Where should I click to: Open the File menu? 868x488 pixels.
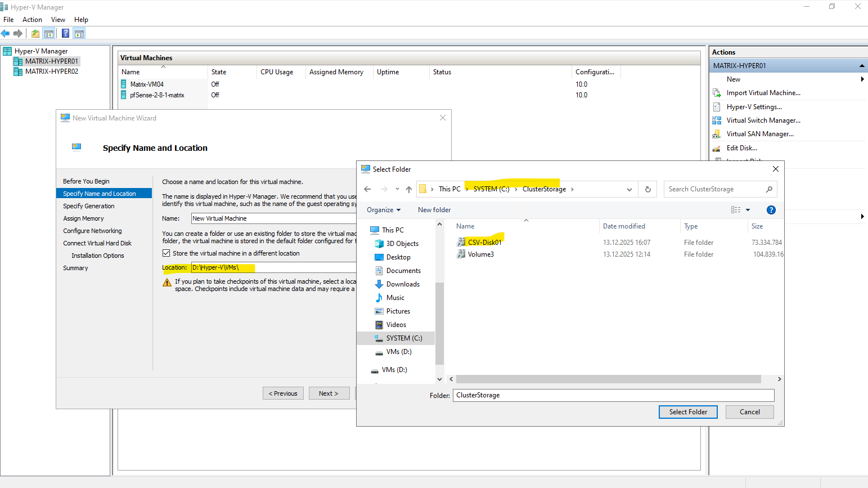(x=8, y=20)
